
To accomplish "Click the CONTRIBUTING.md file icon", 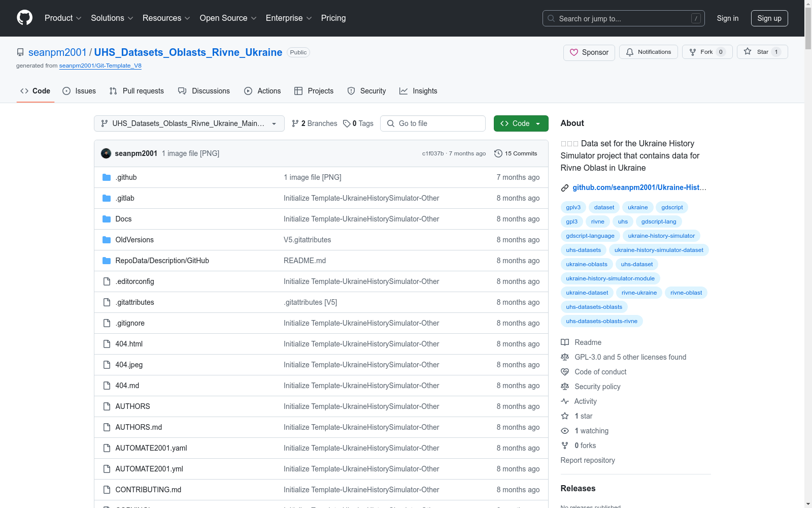I will 107,490.
